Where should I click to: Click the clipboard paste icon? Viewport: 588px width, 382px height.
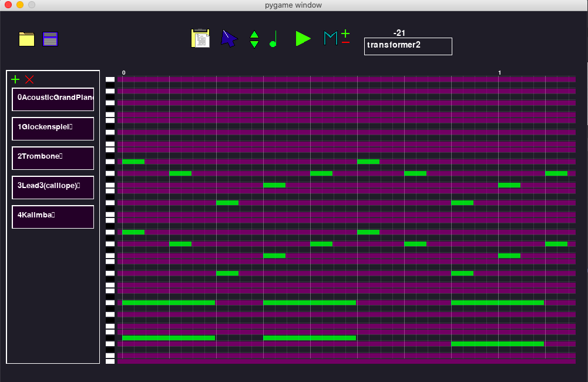(201, 38)
